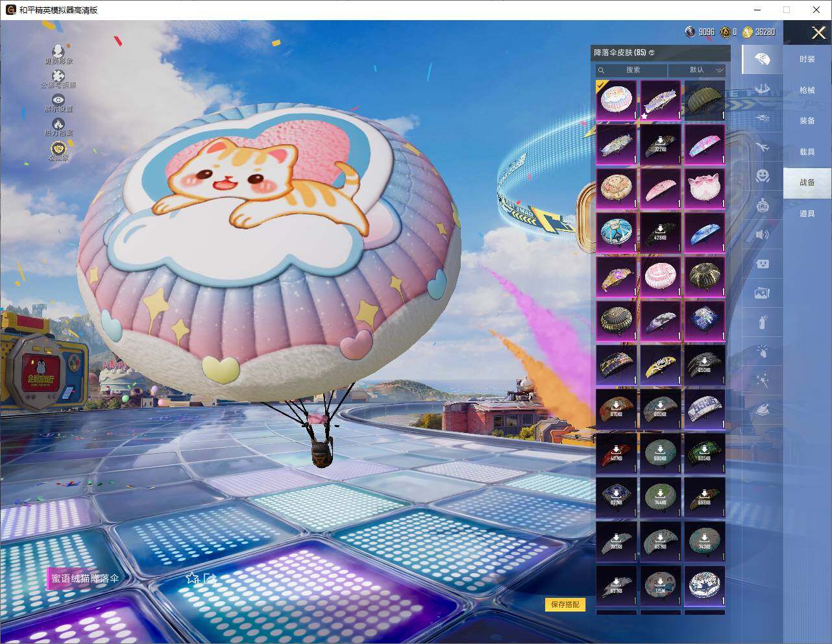Click the help icon beside 降落伞皮肤 (85)
The width and height of the screenshot is (832, 644).
click(x=652, y=53)
